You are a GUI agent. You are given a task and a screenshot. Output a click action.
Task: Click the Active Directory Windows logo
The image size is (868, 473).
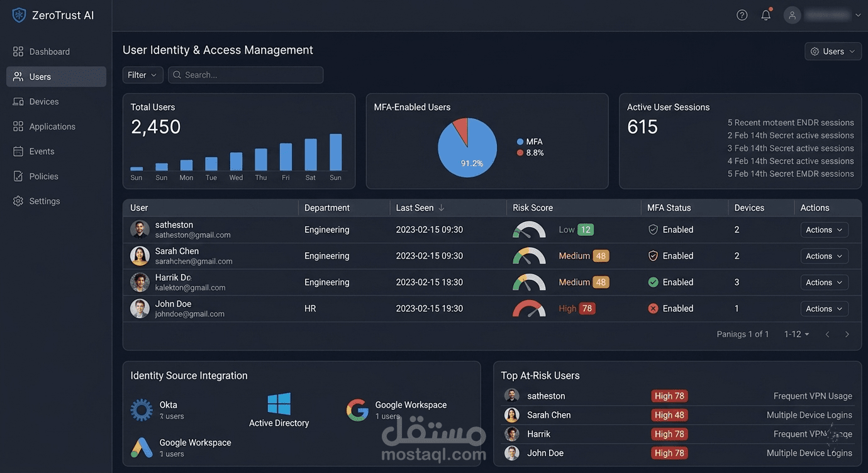(x=279, y=404)
